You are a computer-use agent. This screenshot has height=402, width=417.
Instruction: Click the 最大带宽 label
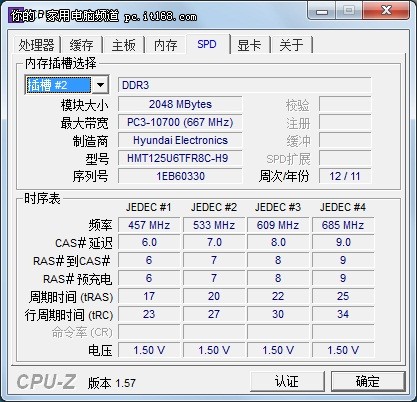pos(85,123)
